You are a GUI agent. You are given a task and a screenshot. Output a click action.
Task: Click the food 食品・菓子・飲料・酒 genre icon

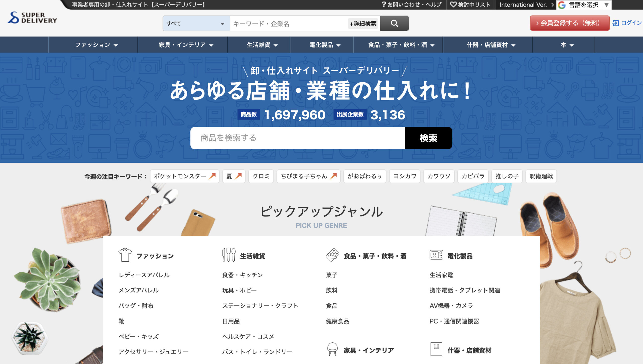click(x=332, y=255)
